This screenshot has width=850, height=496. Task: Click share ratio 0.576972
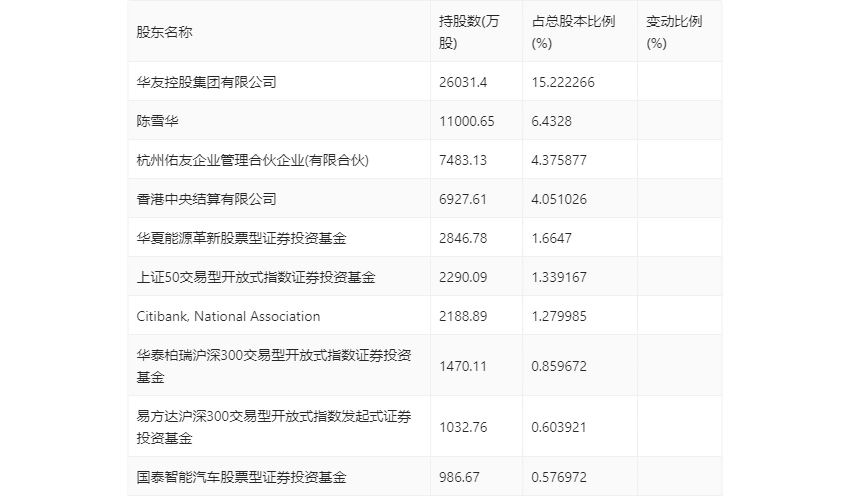point(559,477)
